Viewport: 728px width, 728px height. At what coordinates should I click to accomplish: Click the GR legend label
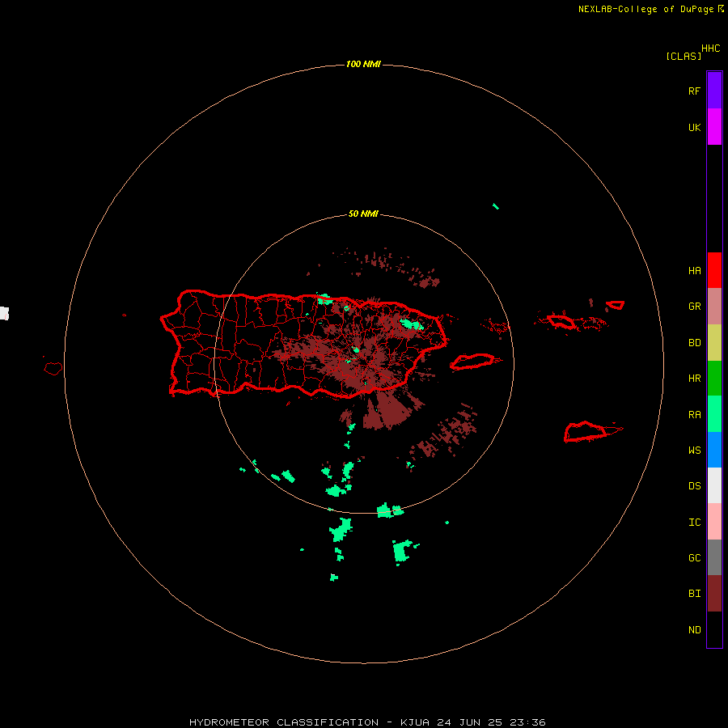tap(694, 307)
